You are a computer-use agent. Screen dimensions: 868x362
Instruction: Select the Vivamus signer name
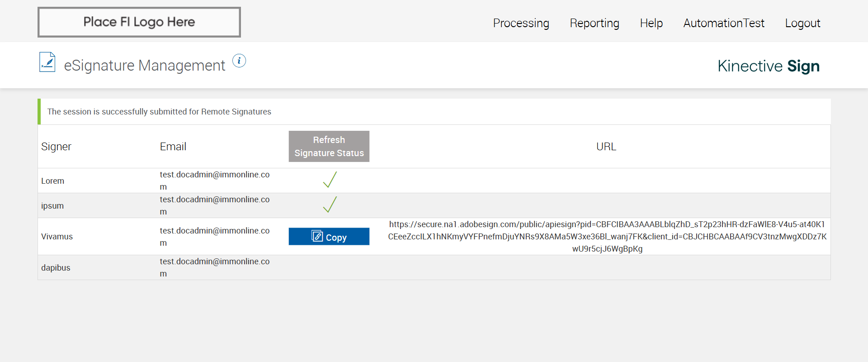click(x=57, y=237)
